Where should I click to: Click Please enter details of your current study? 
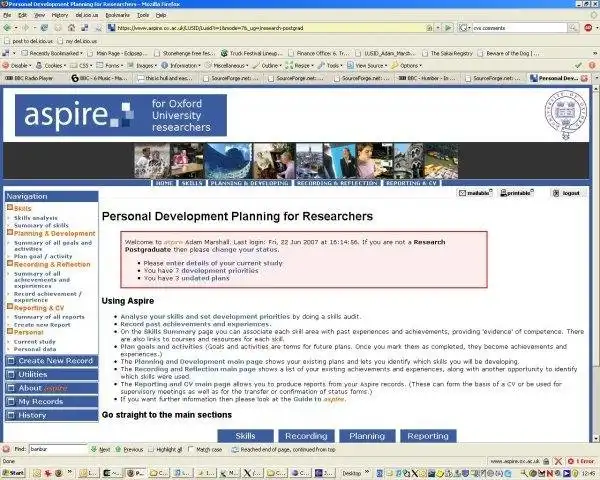click(x=213, y=263)
